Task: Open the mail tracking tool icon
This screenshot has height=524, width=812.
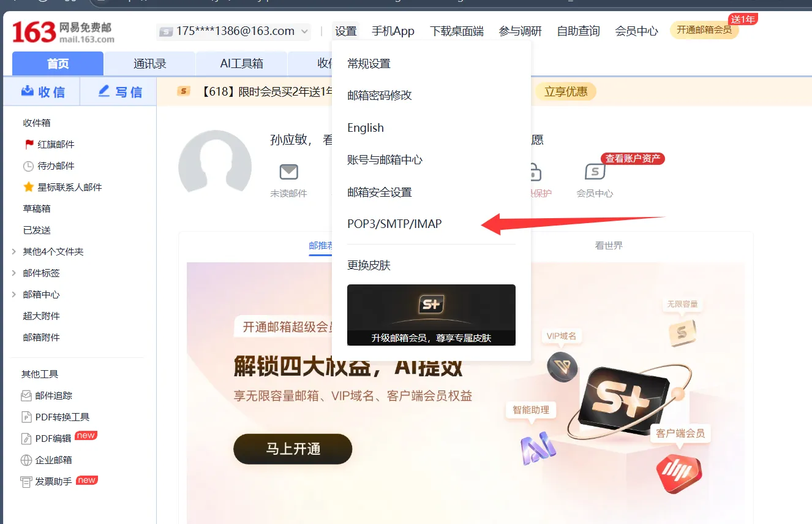Action: [26, 396]
